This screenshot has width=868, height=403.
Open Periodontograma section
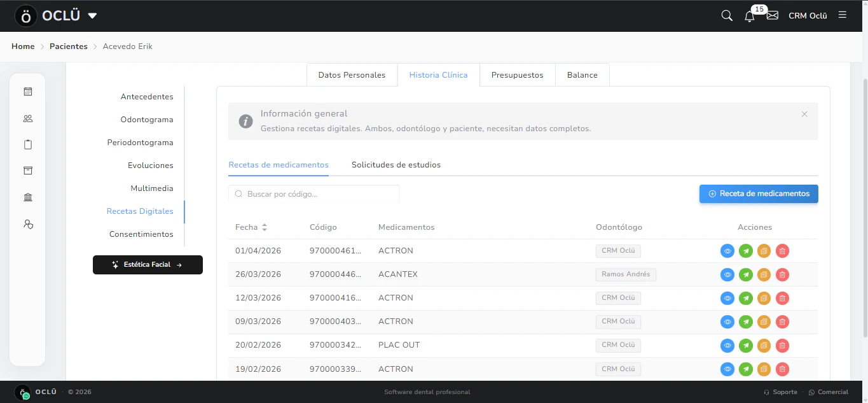click(140, 143)
